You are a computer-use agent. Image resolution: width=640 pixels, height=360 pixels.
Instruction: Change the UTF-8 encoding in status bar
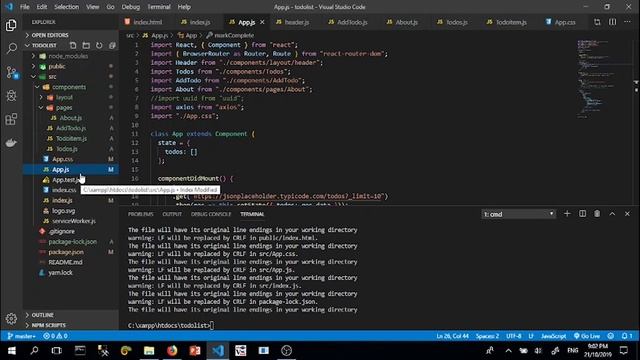coord(513,336)
